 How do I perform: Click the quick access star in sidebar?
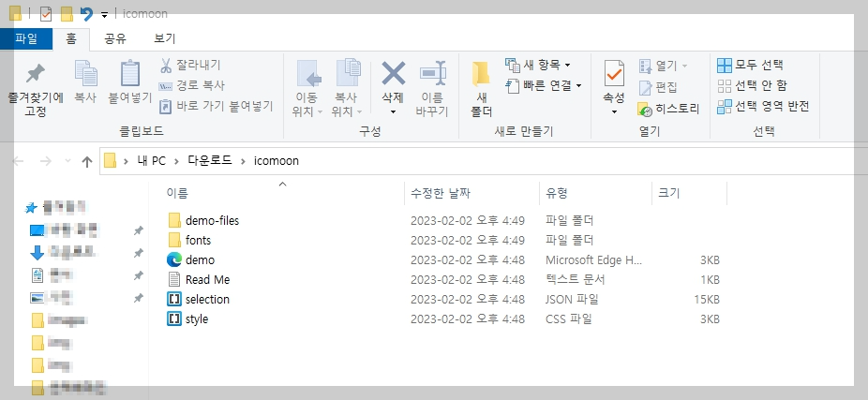point(32,208)
